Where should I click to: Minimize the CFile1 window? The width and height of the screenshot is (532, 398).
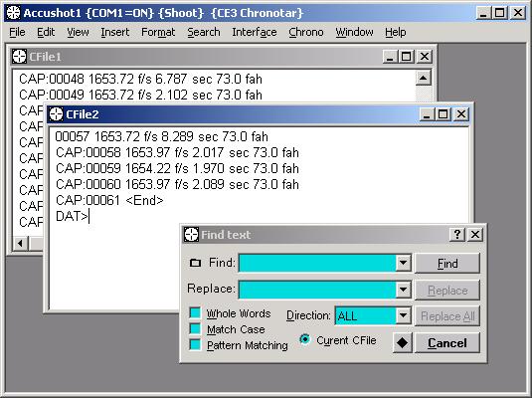click(390, 57)
